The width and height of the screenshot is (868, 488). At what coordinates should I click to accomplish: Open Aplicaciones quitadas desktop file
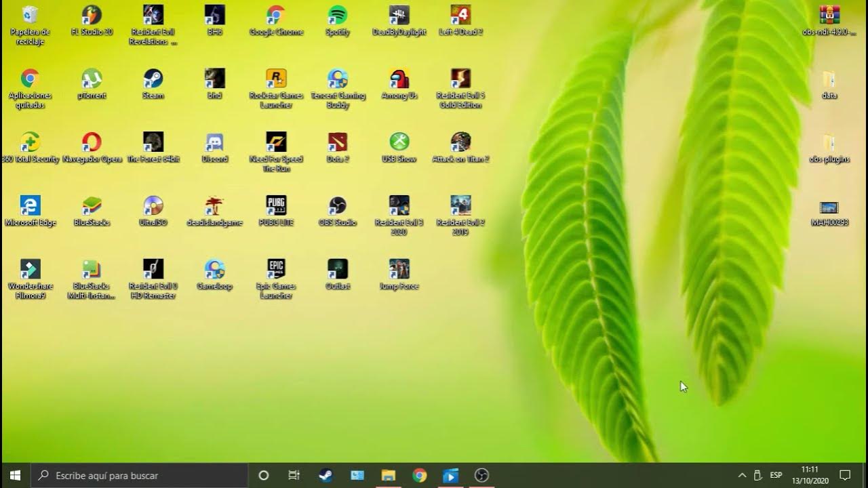30,88
